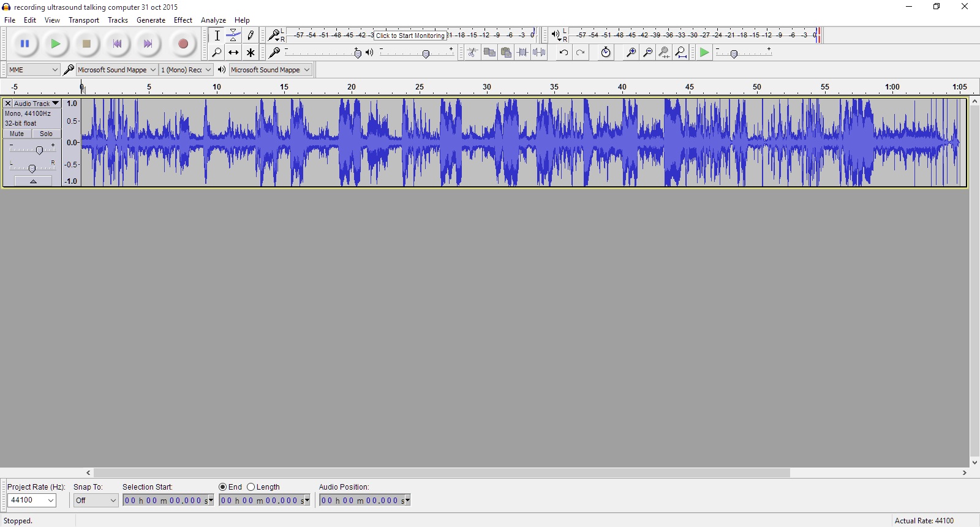The width and height of the screenshot is (980, 527).
Task: Select the Envelope tool
Action: point(233,36)
